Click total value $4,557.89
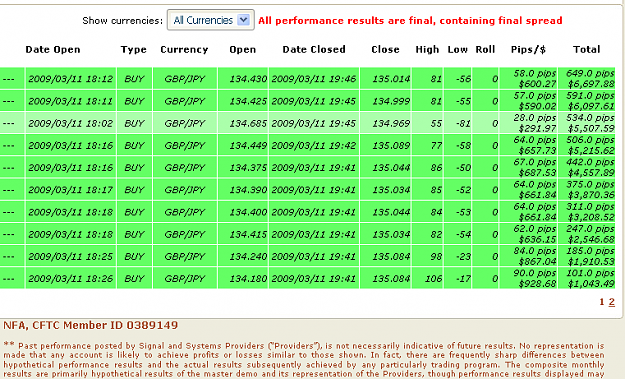Image resolution: width=625 pixels, height=379 pixels. click(x=591, y=173)
